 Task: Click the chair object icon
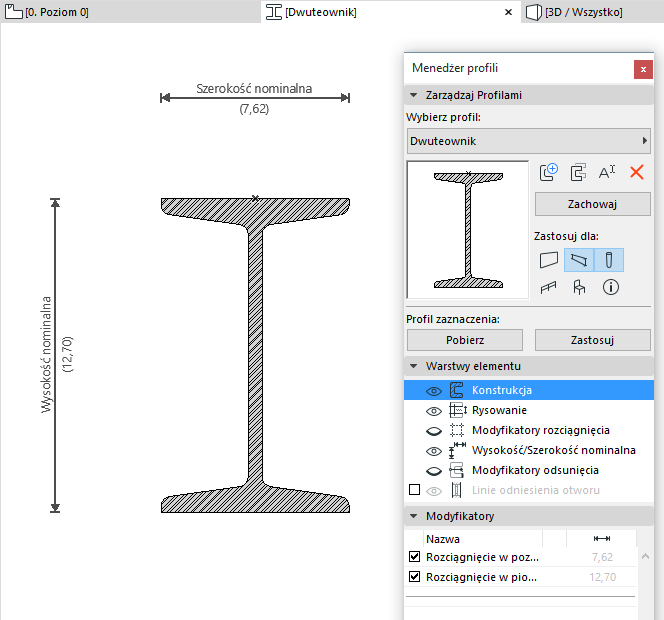click(579, 288)
